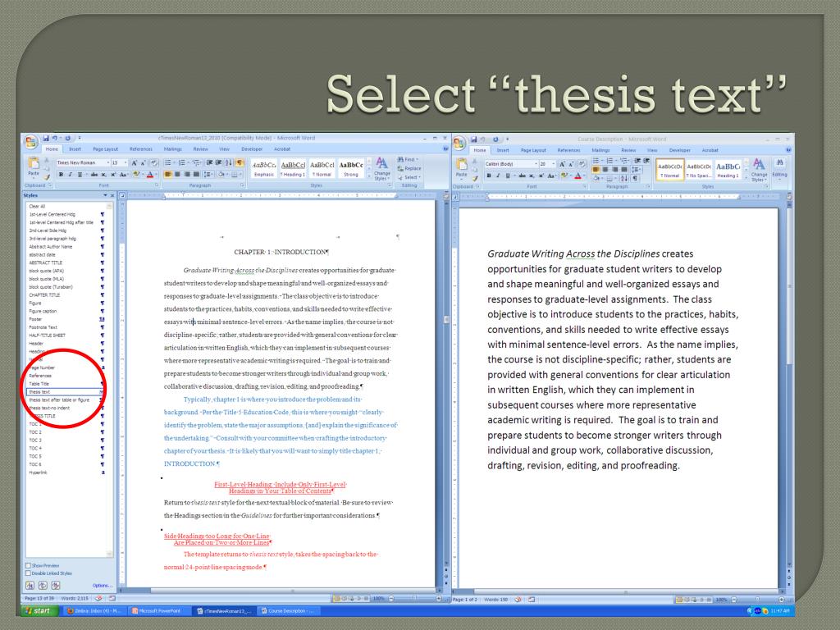
Task: Click font color button in Course Description window
Action: tap(578, 176)
